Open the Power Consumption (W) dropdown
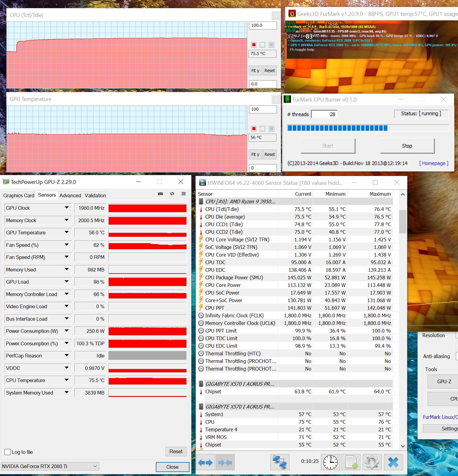458x476 pixels. 67,331
